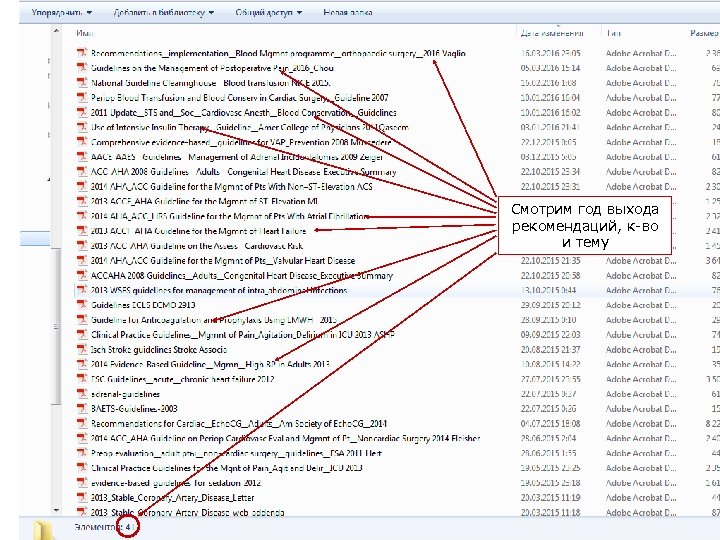Click date 20.08.2015 21:37 in date column
Image resolution: width=720 pixels, height=540 pixels.
coord(550,349)
